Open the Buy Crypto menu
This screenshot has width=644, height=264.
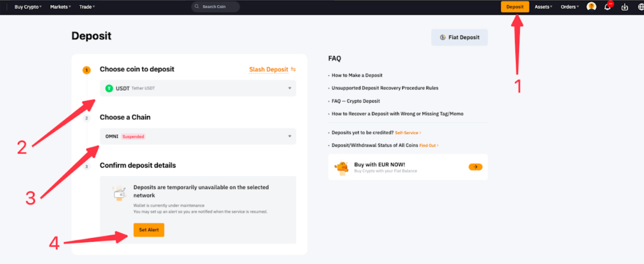coord(28,7)
